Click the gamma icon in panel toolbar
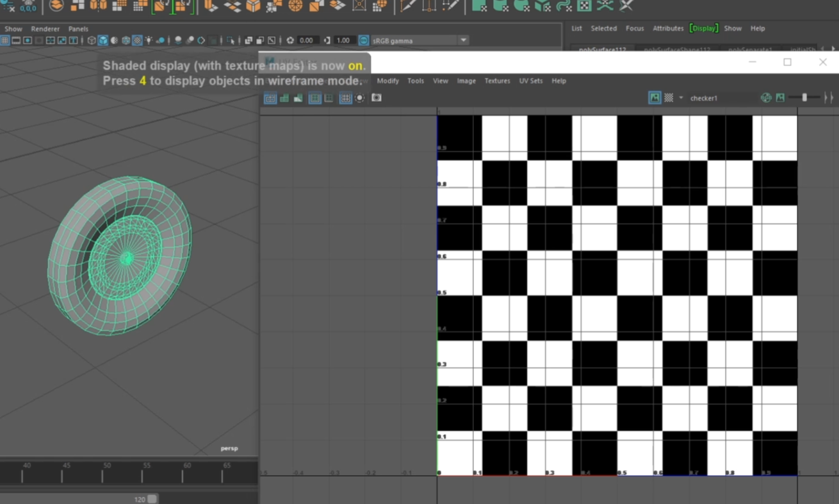Screen dimensions: 839x504 pos(327,40)
